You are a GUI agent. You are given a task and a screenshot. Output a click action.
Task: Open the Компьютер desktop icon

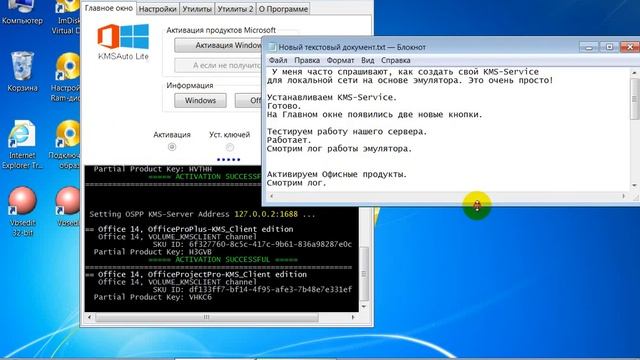[x=22, y=12]
